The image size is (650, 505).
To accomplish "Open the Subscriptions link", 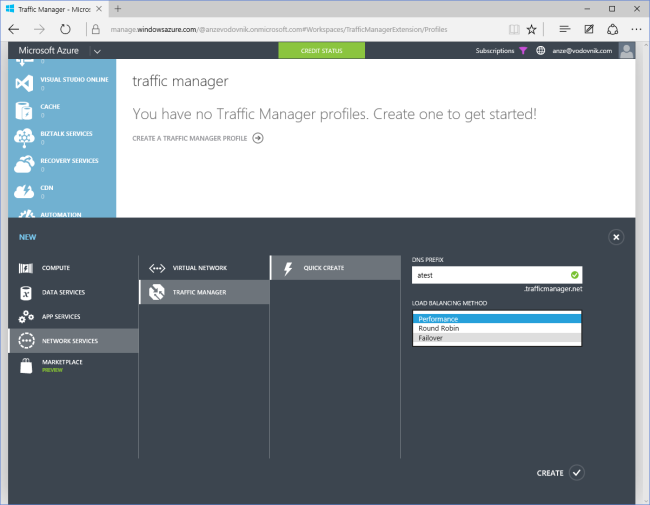I will 495,51.
